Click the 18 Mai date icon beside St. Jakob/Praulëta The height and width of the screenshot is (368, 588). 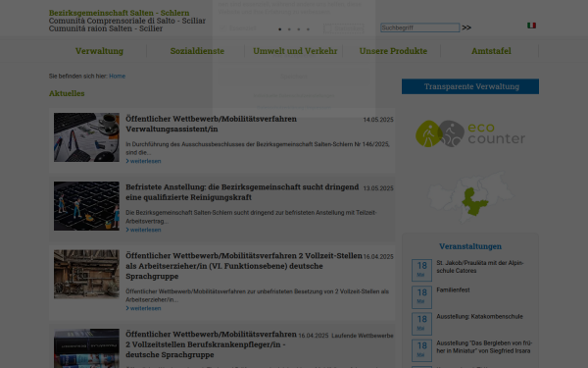tap(421, 271)
